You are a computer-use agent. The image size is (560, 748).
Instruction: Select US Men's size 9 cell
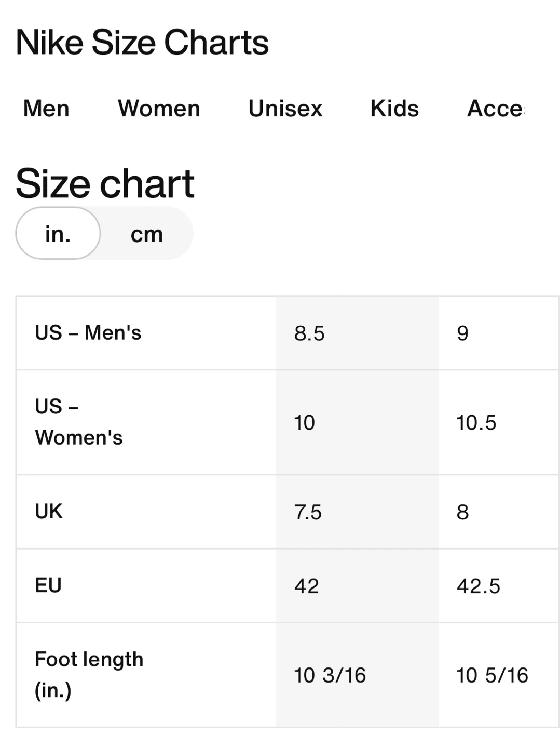[x=463, y=333]
